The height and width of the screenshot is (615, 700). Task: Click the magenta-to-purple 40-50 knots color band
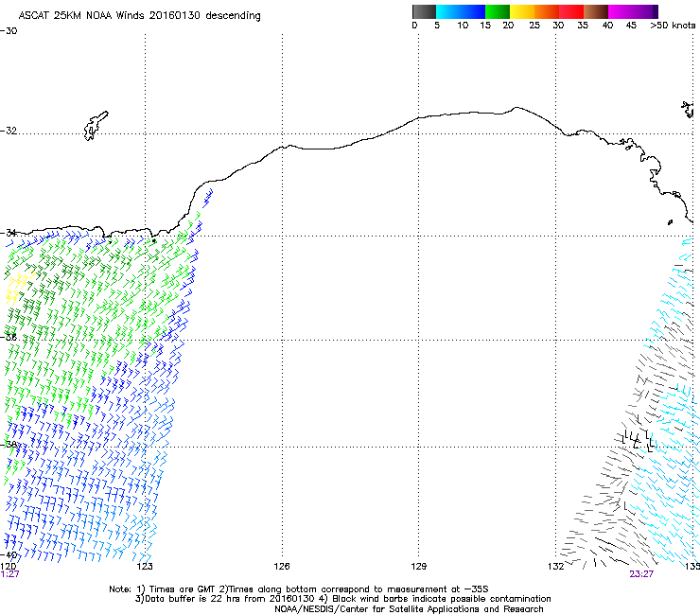[x=633, y=11]
